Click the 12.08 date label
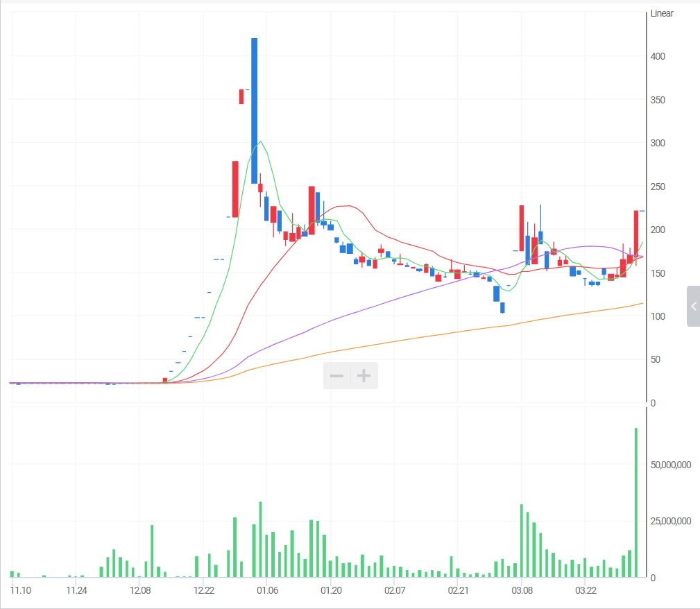 tap(140, 590)
